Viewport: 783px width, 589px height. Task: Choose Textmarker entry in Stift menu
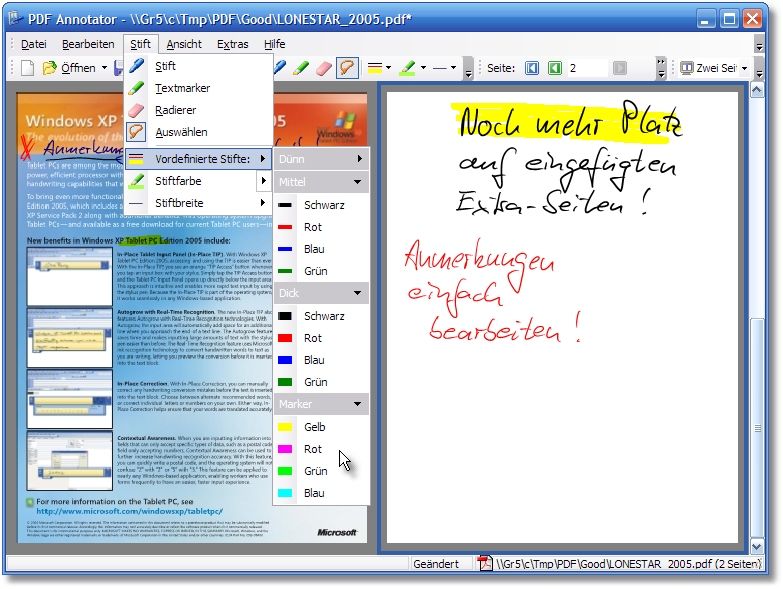click(x=199, y=88)
